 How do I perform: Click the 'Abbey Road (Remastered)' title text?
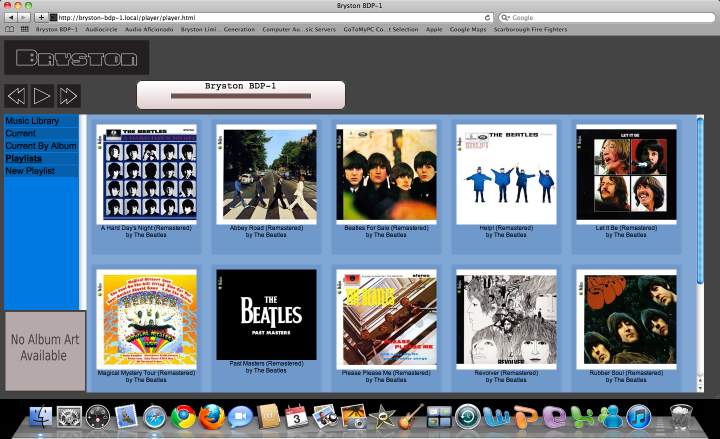point(266,228)
